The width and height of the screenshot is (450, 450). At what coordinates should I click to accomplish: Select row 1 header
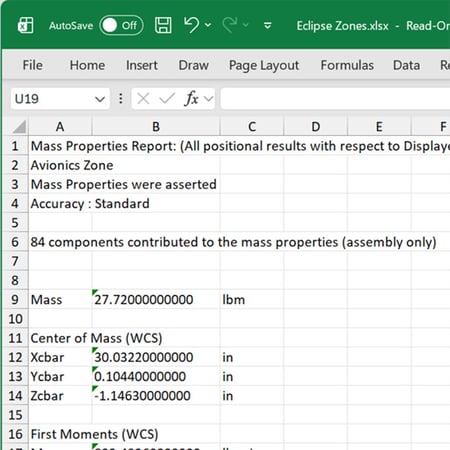point(15,146)
